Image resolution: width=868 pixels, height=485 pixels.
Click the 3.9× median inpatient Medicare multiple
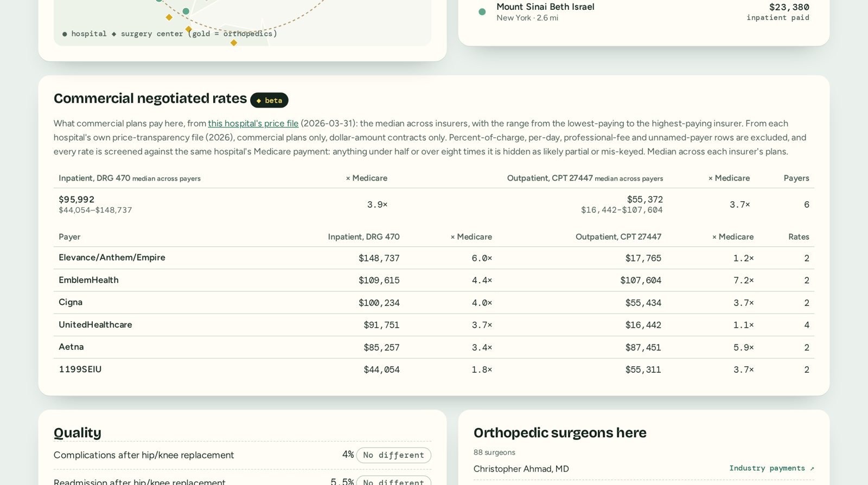point(377,205)
